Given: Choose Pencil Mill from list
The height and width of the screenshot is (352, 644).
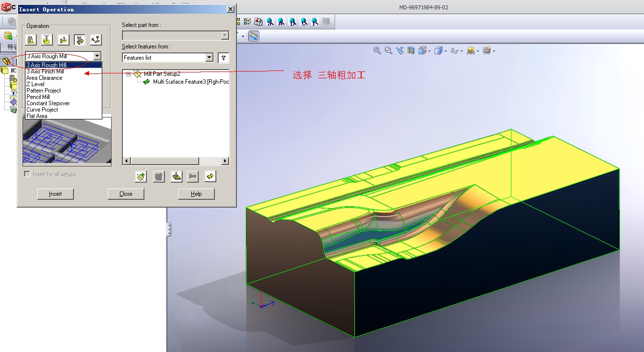Looking at the screenshot, I should [x=64, y=97].
